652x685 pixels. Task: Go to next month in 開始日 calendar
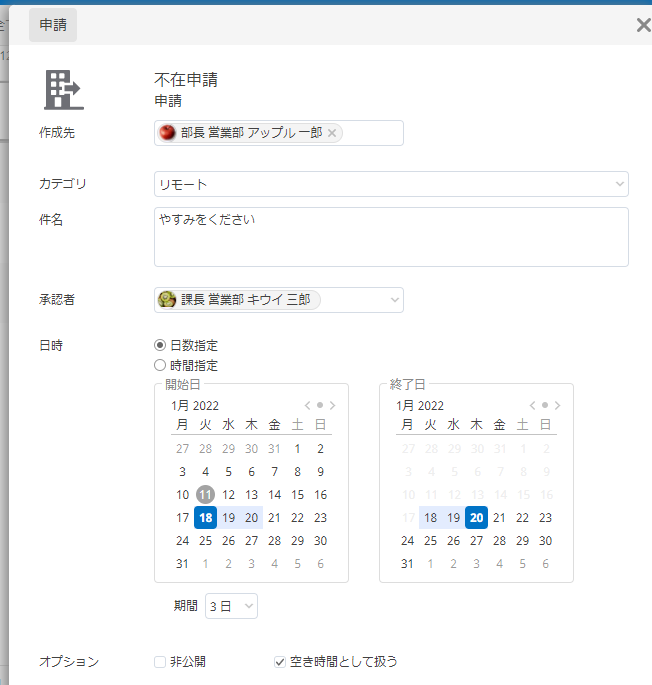[333, 405]
